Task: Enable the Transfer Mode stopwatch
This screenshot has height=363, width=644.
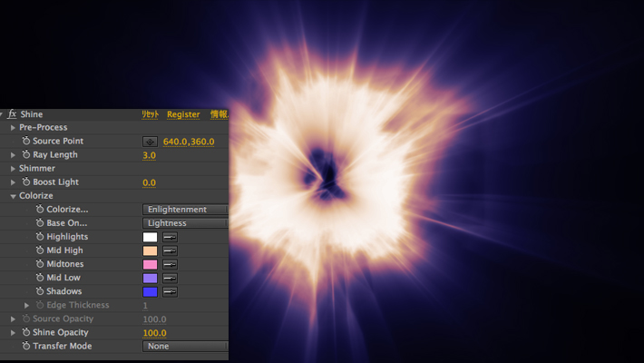Action: pyautogui.click(x=25, y=346)
